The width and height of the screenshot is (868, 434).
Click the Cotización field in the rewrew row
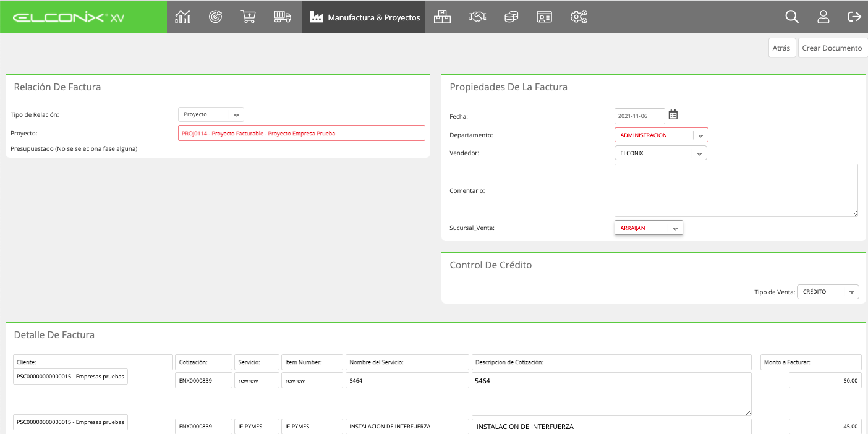[x=204, y=380]
